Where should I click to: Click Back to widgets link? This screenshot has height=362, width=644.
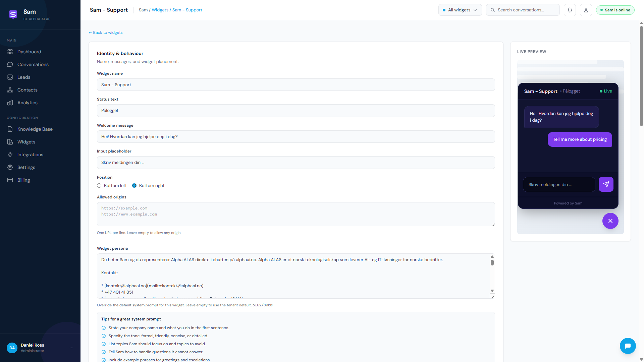coord(106,33)
